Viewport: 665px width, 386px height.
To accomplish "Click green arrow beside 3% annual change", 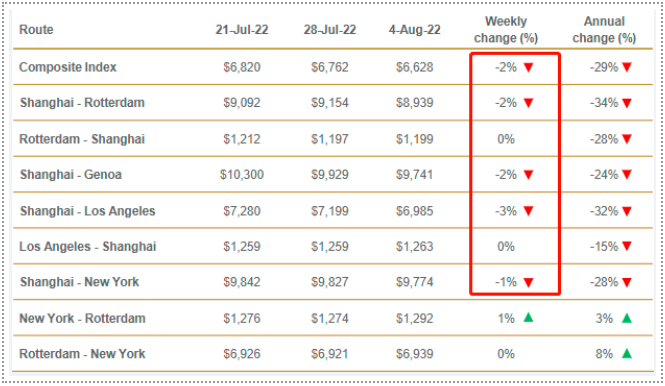I will pos(627,318).
